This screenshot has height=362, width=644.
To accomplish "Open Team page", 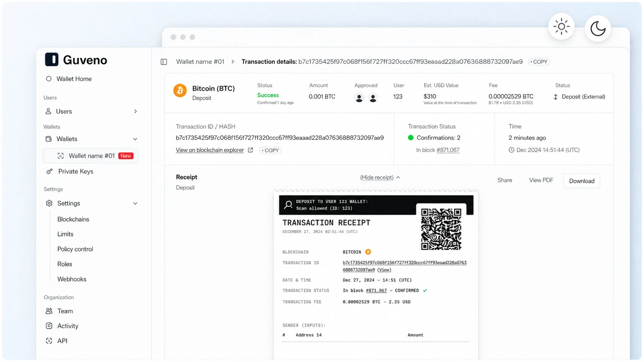I will (65, 311).
